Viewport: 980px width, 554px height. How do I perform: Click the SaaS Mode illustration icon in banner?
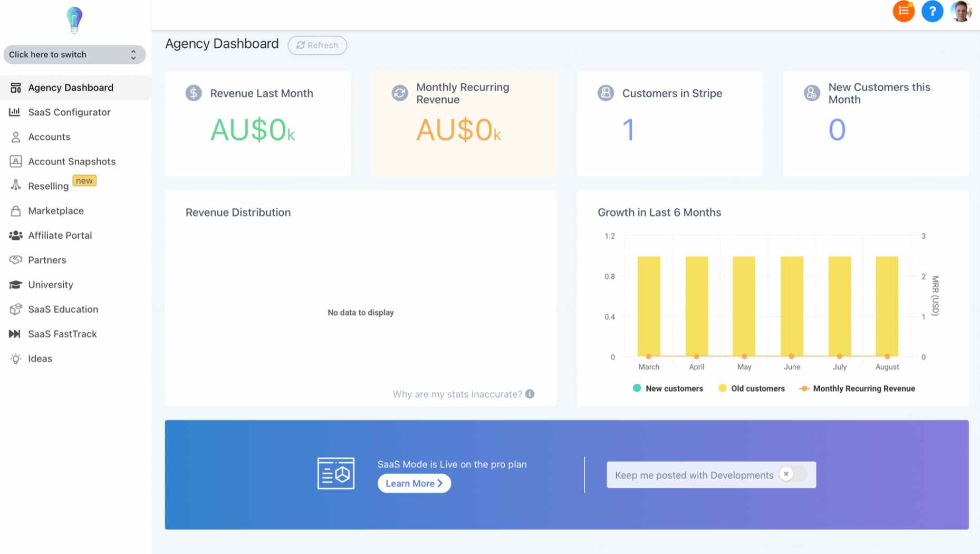(336, 473)
